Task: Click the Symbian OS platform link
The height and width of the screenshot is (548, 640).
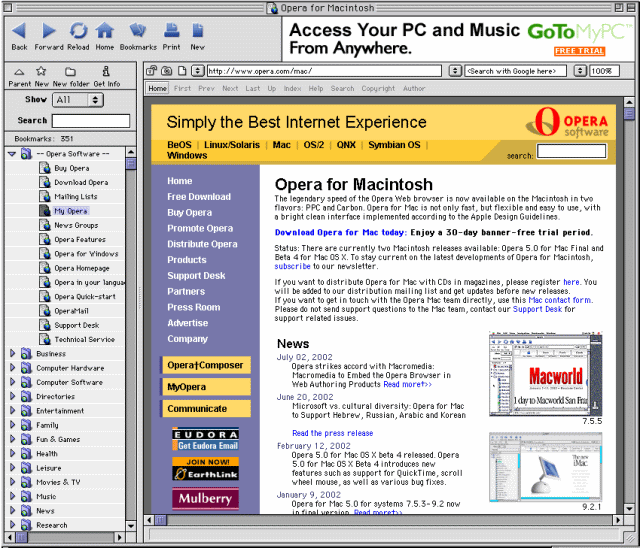Action: point(394,145)
